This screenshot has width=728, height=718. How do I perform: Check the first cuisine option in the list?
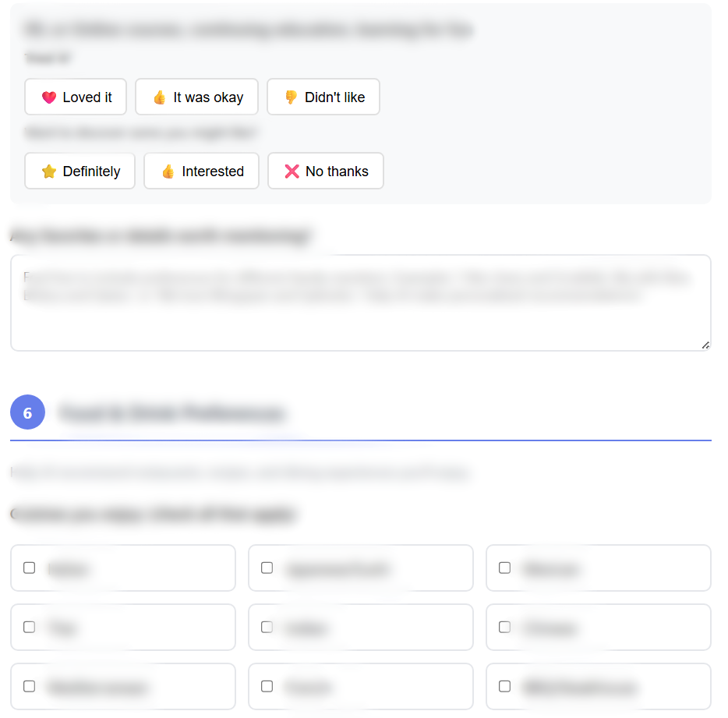(29, 568)
